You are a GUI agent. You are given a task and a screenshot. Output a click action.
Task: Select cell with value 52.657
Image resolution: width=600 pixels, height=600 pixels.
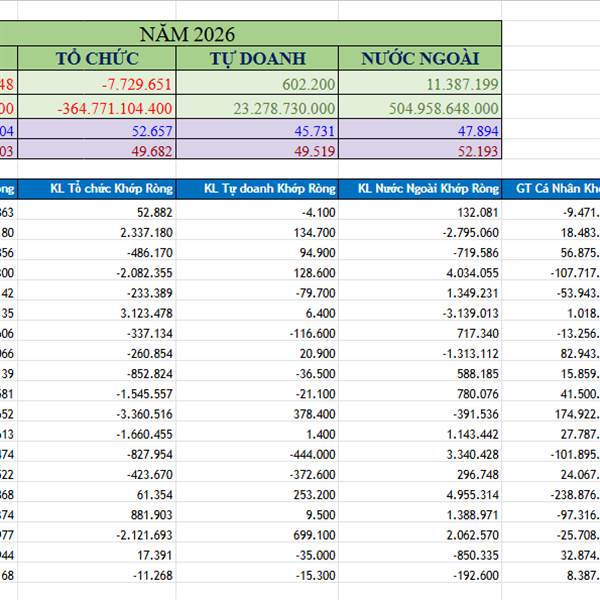tap(97, 129)
